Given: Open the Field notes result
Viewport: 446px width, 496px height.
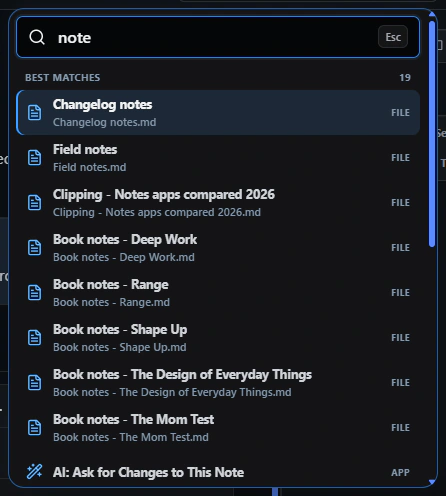Looking at the screenshot, I should click(x=218, y=158).
